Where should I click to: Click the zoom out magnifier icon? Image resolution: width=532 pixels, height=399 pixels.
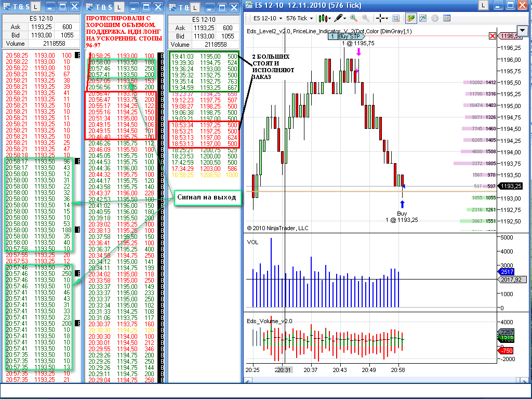[x=365, y=18]
